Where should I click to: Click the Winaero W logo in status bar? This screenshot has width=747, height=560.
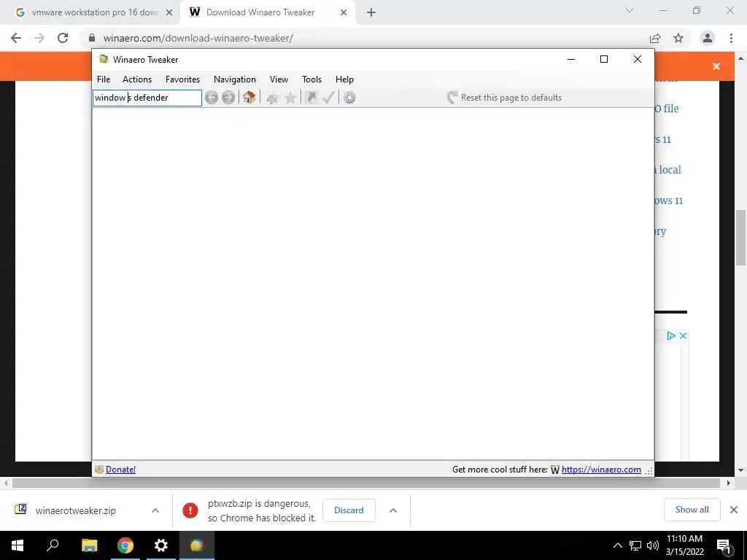tap(555, 470)
